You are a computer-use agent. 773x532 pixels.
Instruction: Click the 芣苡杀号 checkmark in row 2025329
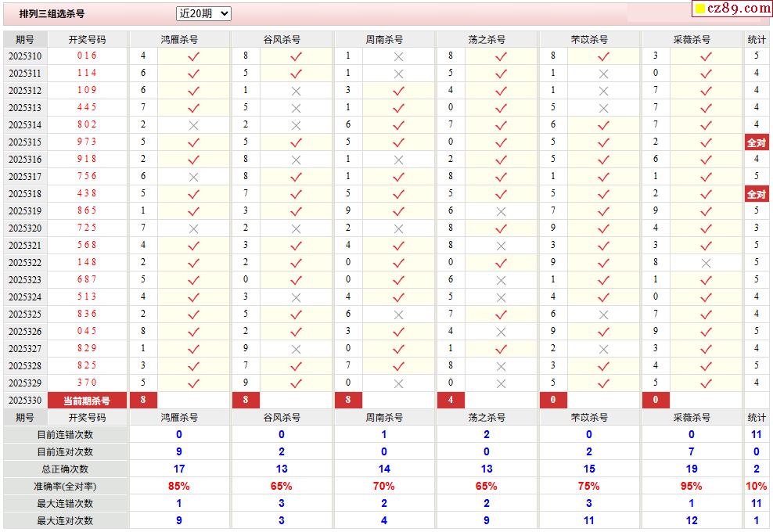point(603,383)
